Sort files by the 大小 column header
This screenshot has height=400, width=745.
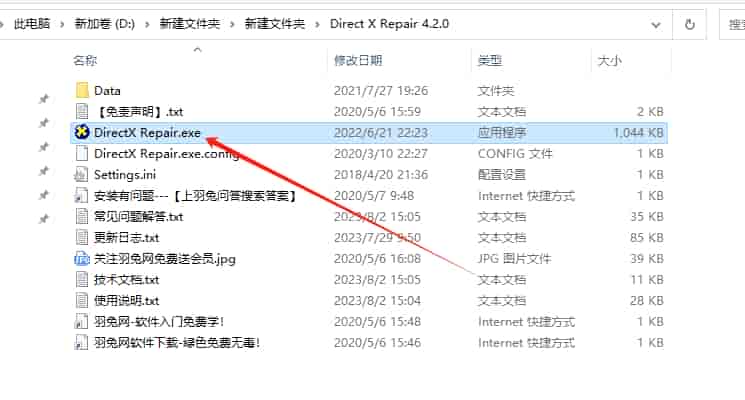point(610,60)
